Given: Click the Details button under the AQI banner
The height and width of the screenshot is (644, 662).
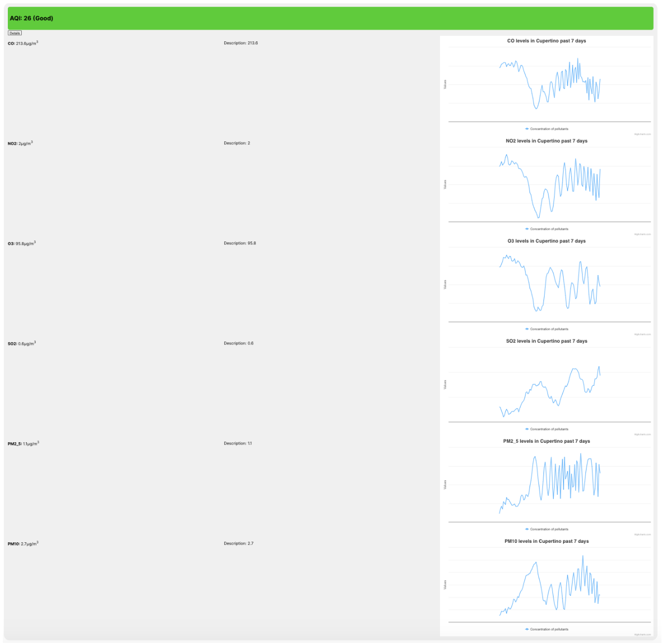Looking at the screenshot, I should click(x=15, y=33).
